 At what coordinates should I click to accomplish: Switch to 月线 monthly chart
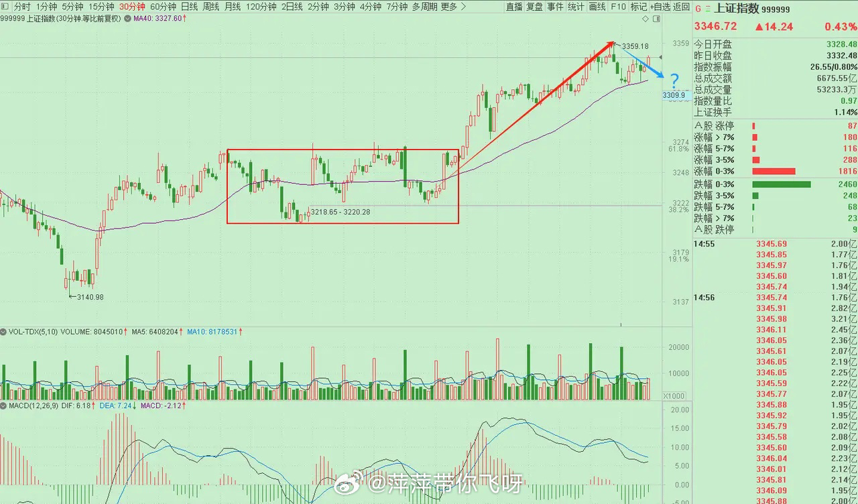[232, 7]
